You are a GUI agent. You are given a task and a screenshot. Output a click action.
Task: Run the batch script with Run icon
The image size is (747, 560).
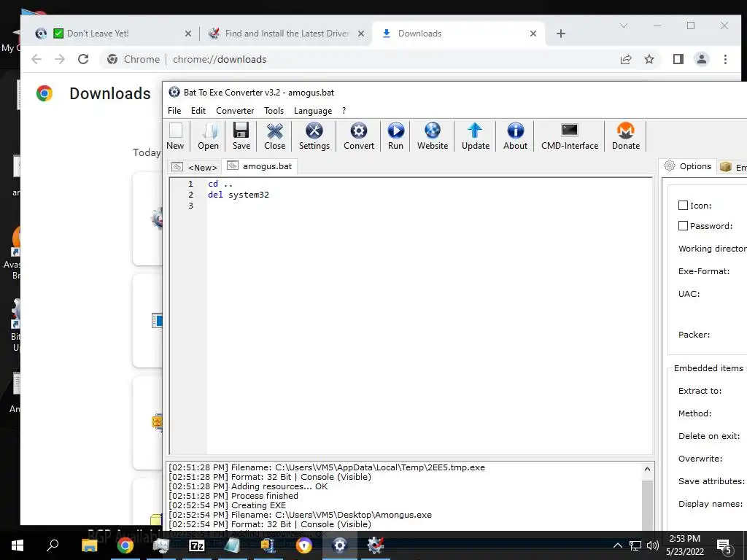395,136
